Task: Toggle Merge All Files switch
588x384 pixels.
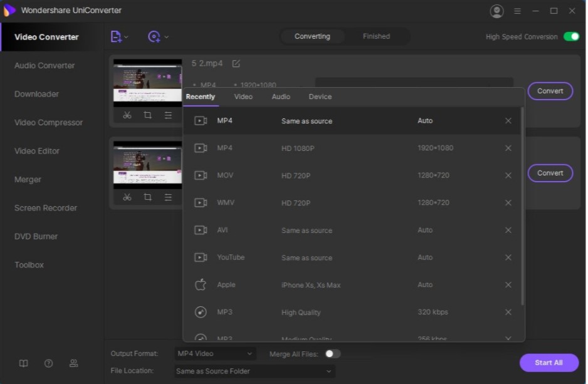Action: click(333, 354)
